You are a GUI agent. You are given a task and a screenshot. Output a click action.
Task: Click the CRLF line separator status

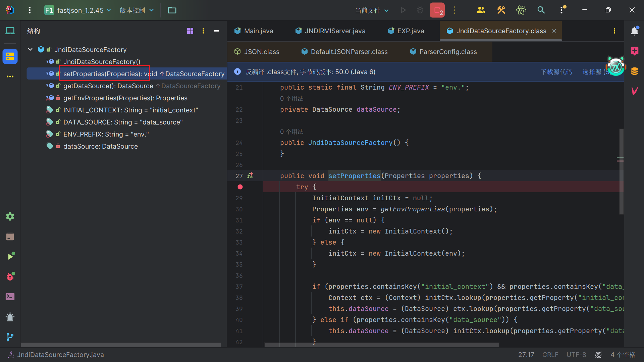tap(550, 355)
